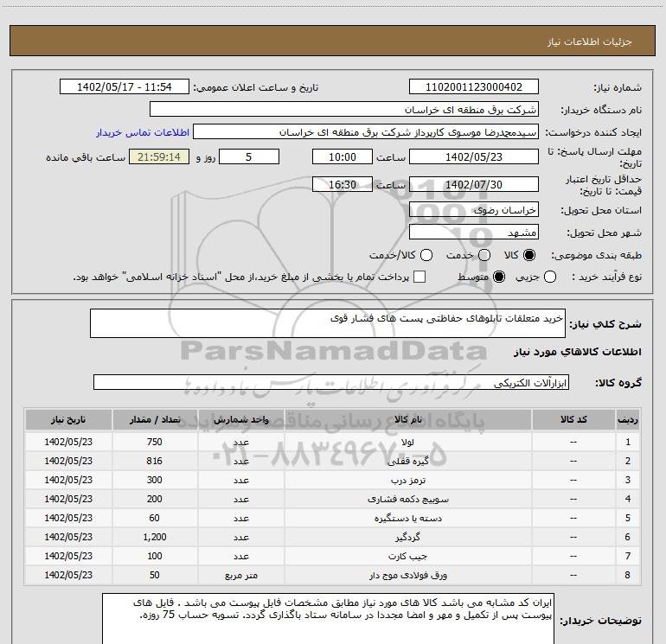The height and width of the screenshot is (644, 666).
Task: Click the validity hour field 16:30
Action: 343,184
